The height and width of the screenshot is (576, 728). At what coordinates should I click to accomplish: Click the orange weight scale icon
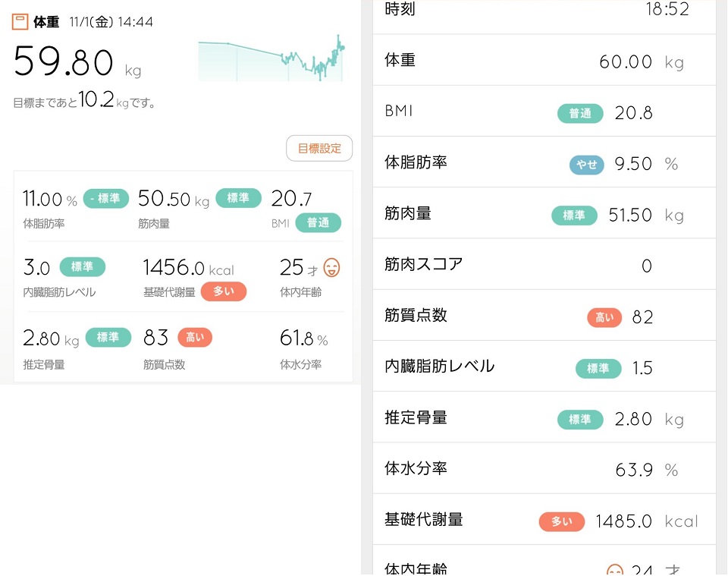[x=20, y=22]
